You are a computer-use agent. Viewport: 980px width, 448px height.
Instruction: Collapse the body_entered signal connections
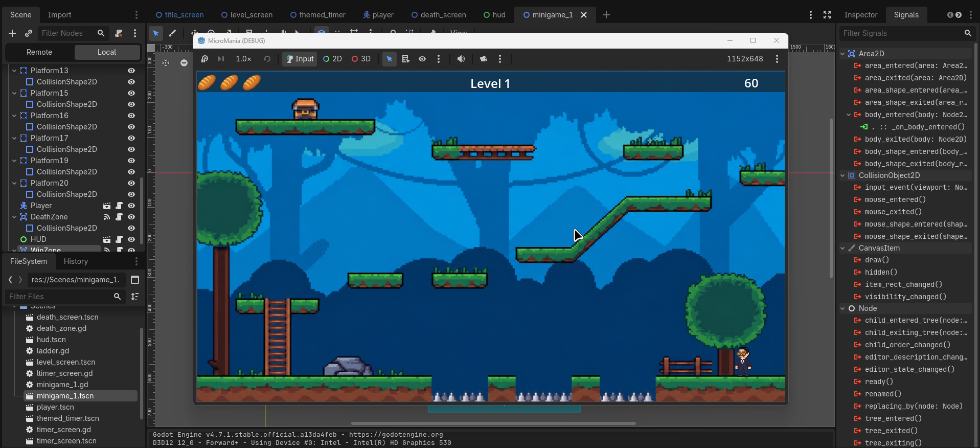849,115
